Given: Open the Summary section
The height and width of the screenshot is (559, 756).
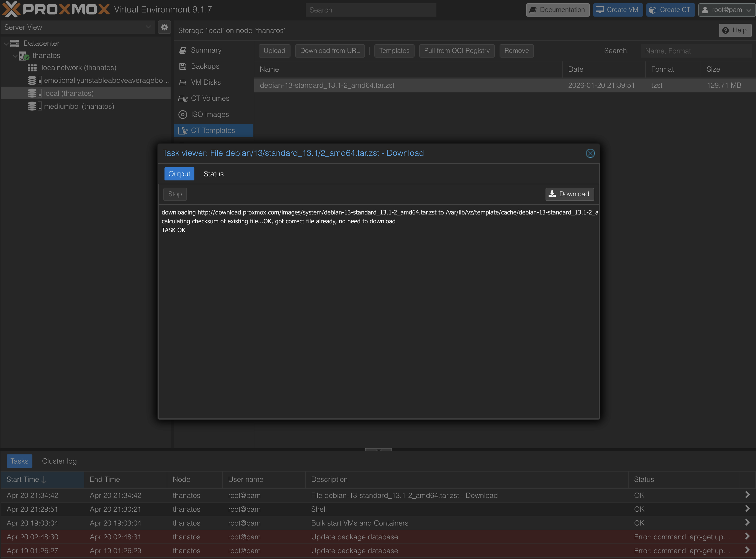Looking at the screenshot, I should pyautogui.click(x=214, y=50).
